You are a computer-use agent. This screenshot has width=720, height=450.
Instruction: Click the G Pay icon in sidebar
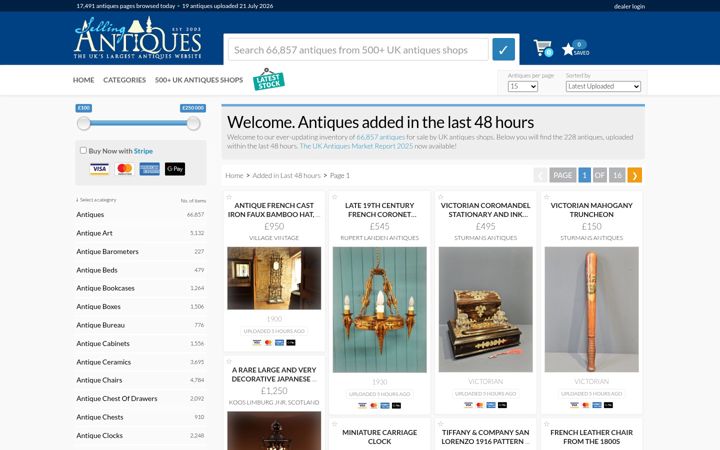(x=175, y=169)
